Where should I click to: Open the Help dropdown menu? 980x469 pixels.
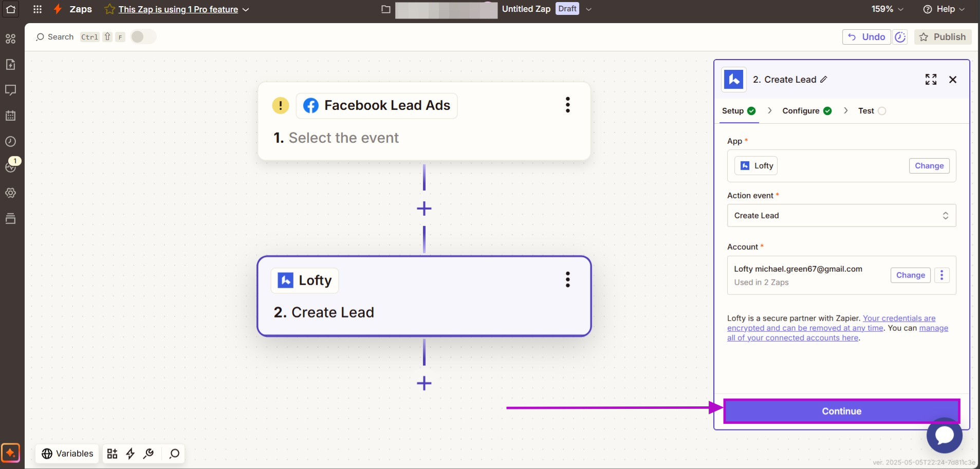944,9
